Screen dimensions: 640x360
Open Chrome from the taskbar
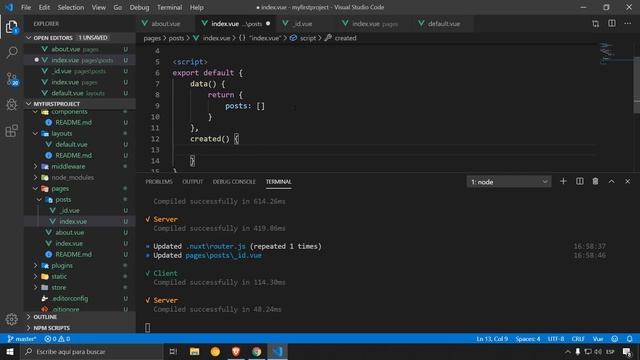pos(257,351)
